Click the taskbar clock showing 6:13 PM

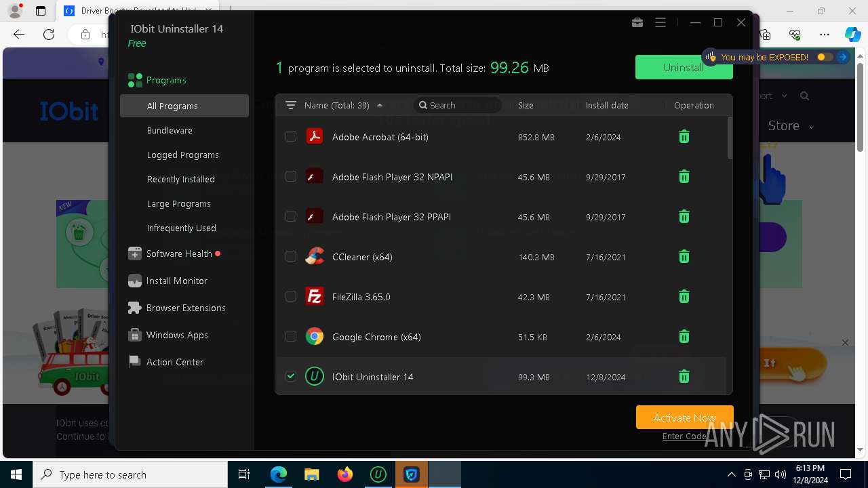point(809,474)
